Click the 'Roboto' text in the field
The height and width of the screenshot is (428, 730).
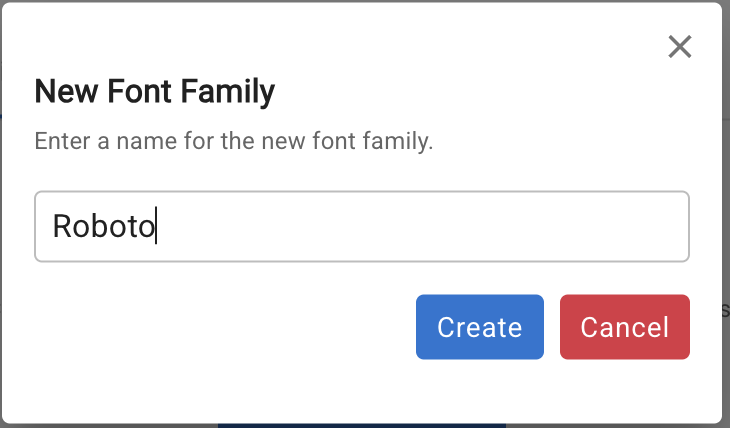pos(103,227)
